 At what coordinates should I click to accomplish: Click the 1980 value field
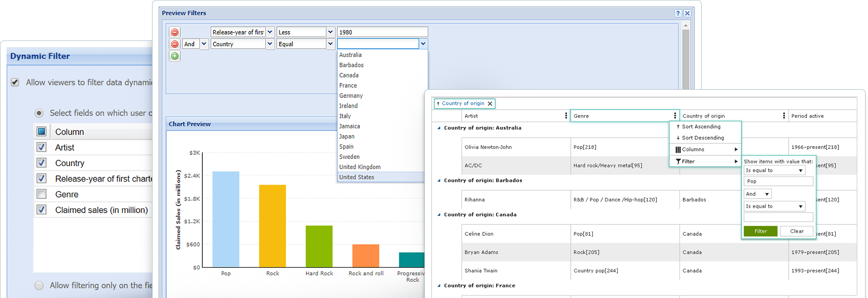(x=382, y=32)
